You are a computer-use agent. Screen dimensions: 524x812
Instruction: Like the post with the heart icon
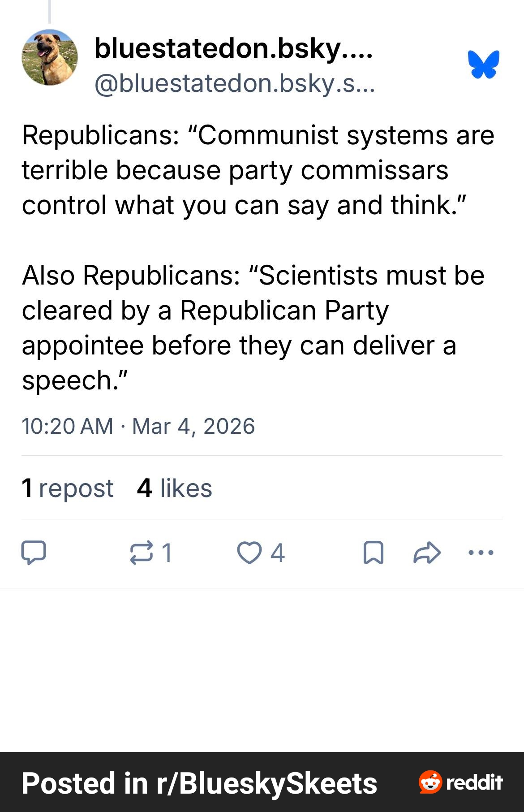pyautogui.click(x=249, y=553)
